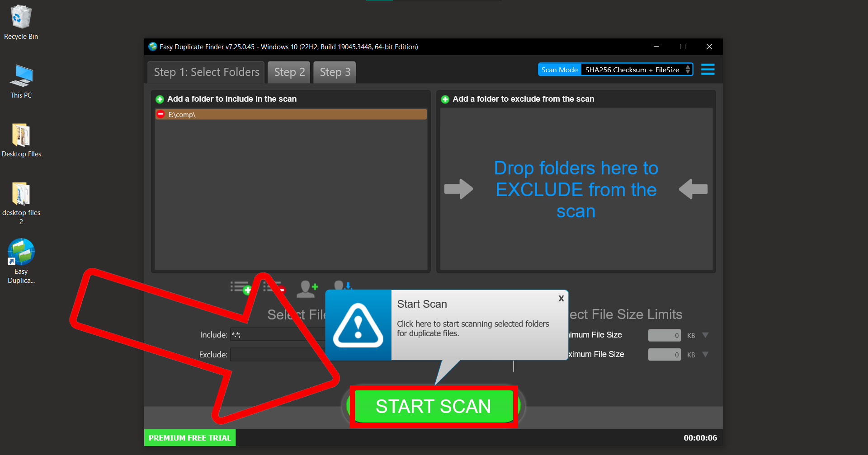Remove E:\comp\ using the red minus icon

pyautogui.click(x=161, y=114)
